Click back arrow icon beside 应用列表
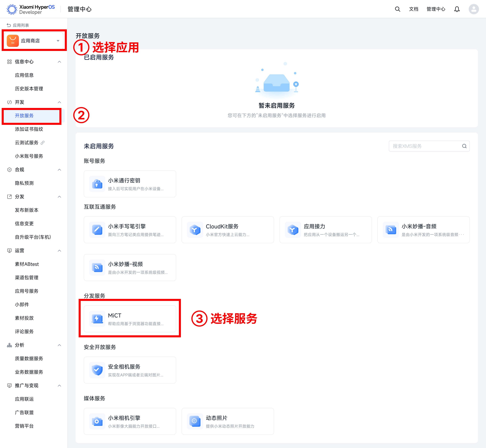486x448 pixels. pyautogui.click(x=9, y=25)
